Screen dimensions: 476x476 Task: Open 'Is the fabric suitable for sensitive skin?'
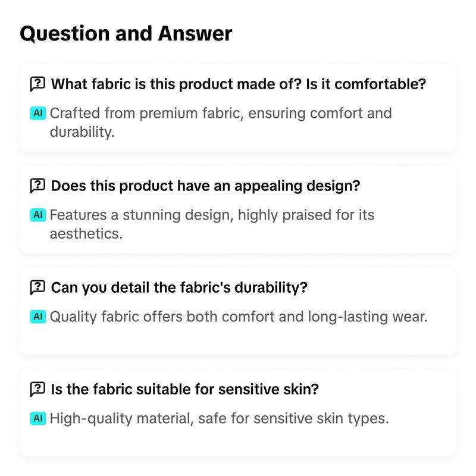tap(185, 389)
